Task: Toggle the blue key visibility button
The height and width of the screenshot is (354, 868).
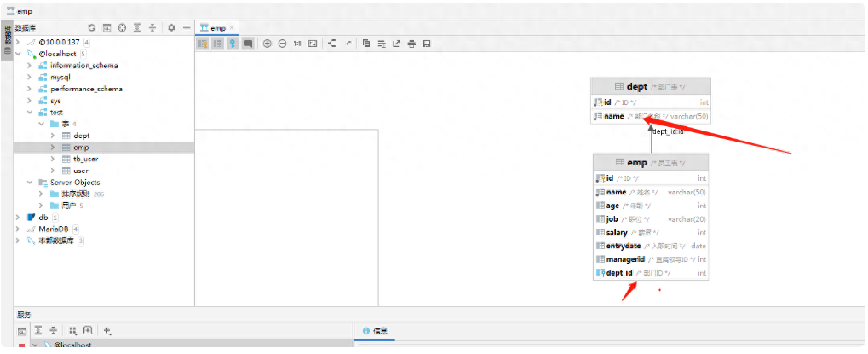Action: [x=233, y=44]
